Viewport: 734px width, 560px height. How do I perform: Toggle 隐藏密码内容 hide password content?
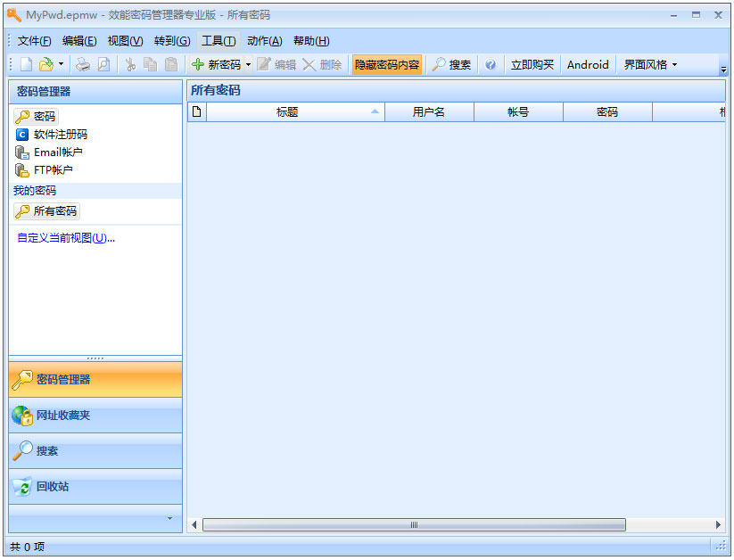pos(387,64)
